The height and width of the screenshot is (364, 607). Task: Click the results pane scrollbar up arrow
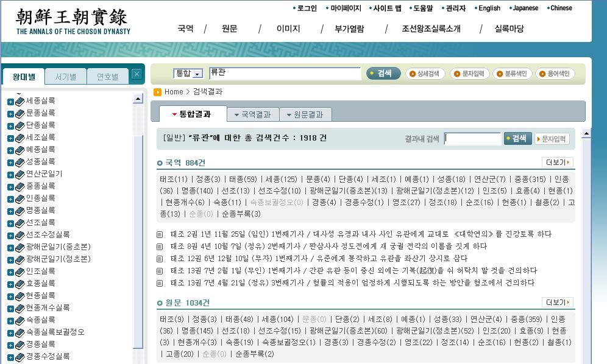[x=586, y=134]
